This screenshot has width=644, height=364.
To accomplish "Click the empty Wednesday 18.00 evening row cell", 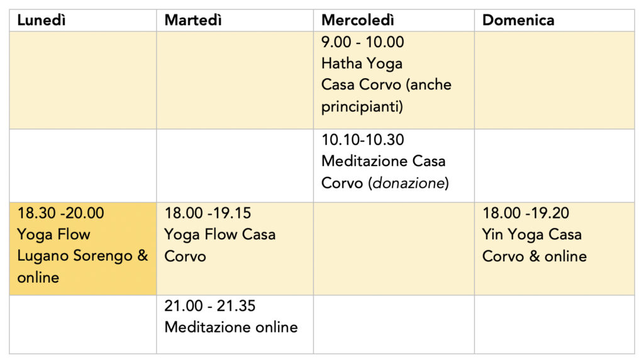I will pyautogui.click(x=393, y=248).
